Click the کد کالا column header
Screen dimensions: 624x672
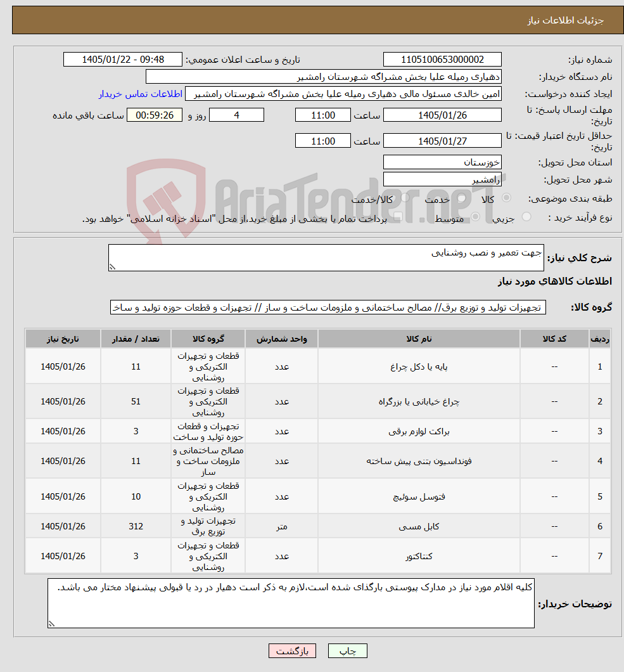tap(554, 339)
